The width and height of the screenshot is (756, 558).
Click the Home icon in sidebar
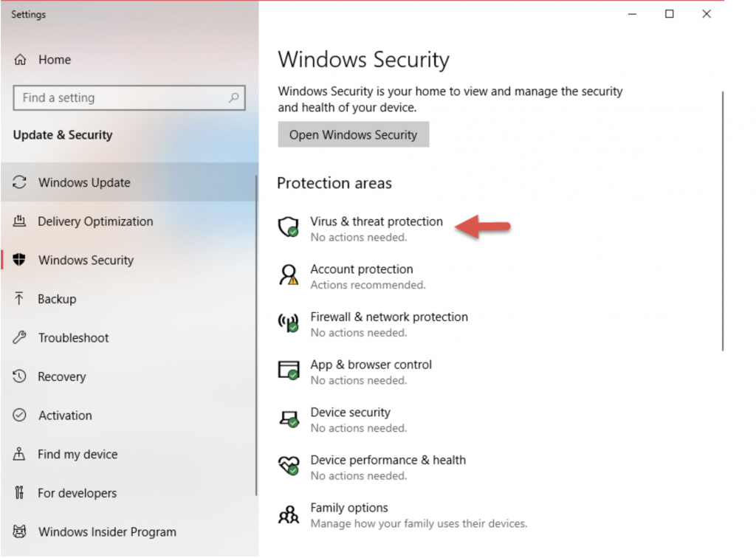click(21, 60)
